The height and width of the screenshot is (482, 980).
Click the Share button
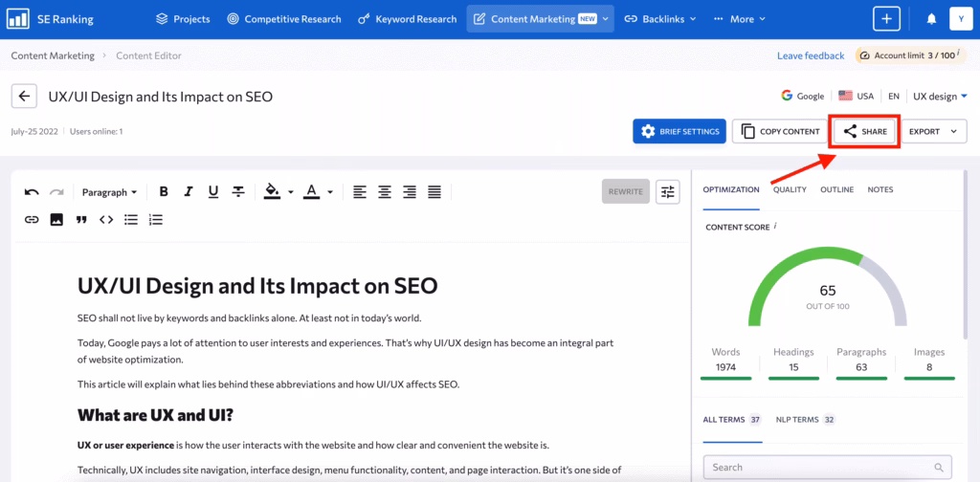[x=865, y=132]
